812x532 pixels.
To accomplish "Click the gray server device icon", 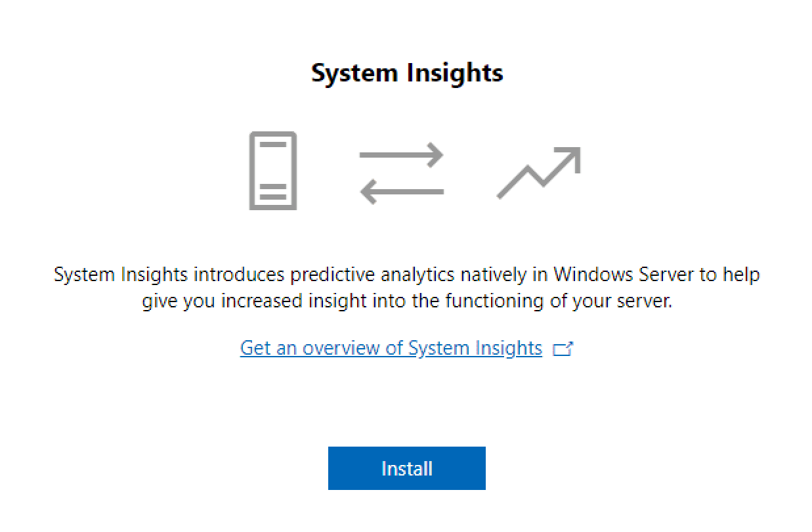I will click(272, 171).
